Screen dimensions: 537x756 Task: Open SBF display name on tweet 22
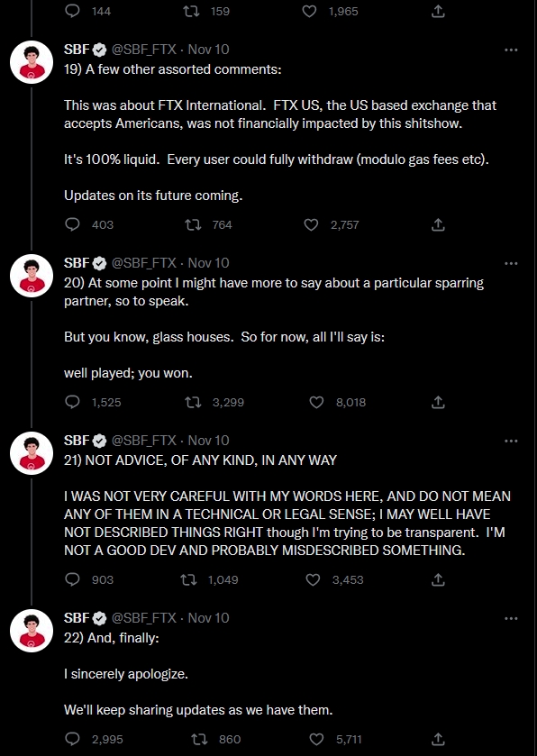click(x=77, y=618)
